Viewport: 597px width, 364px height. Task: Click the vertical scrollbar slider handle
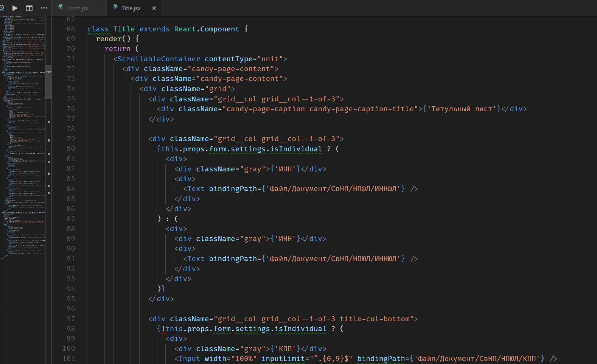point(48,82)
